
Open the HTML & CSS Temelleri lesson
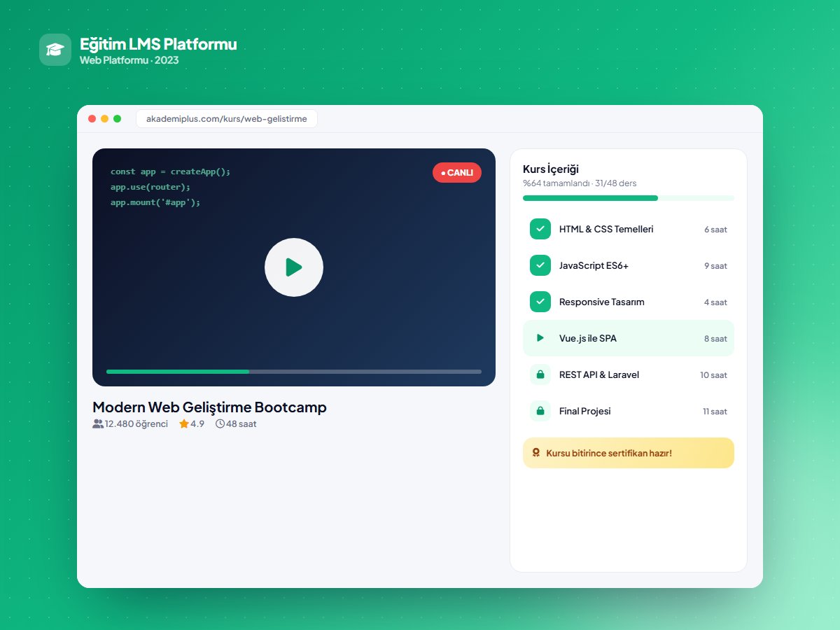pos(629,229)
